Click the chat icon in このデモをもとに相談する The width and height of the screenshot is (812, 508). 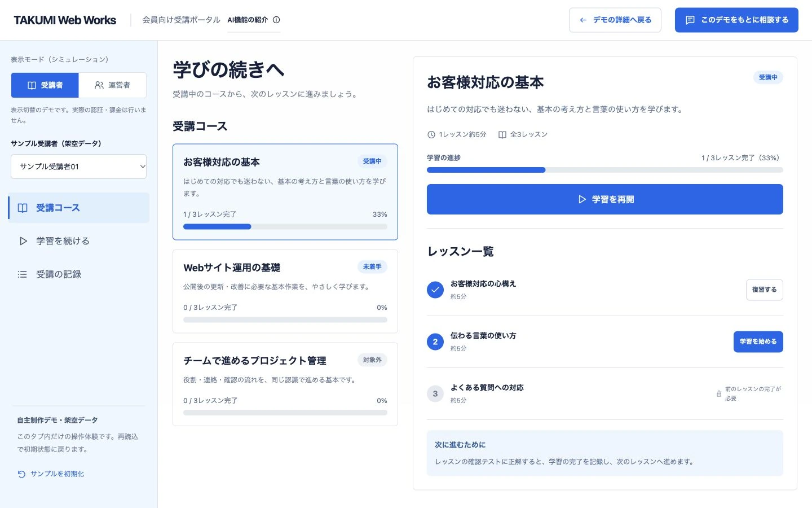(x=690, y=20)
